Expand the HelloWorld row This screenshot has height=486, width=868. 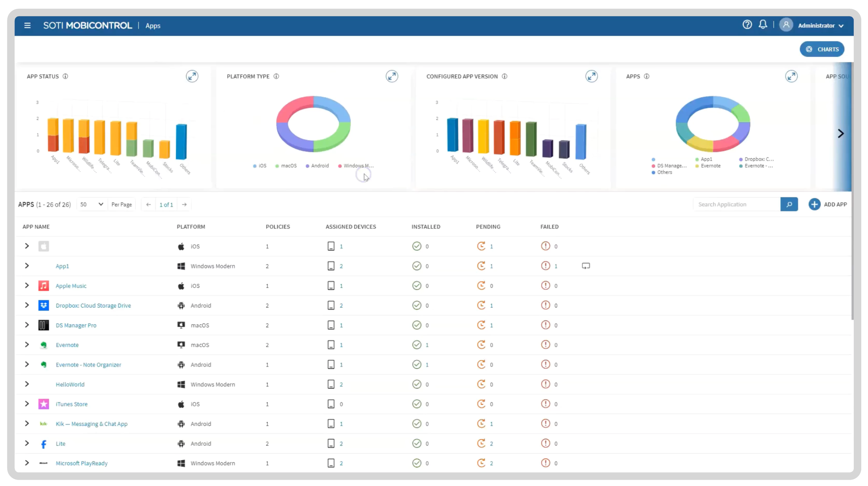click(x=27, y=384)
